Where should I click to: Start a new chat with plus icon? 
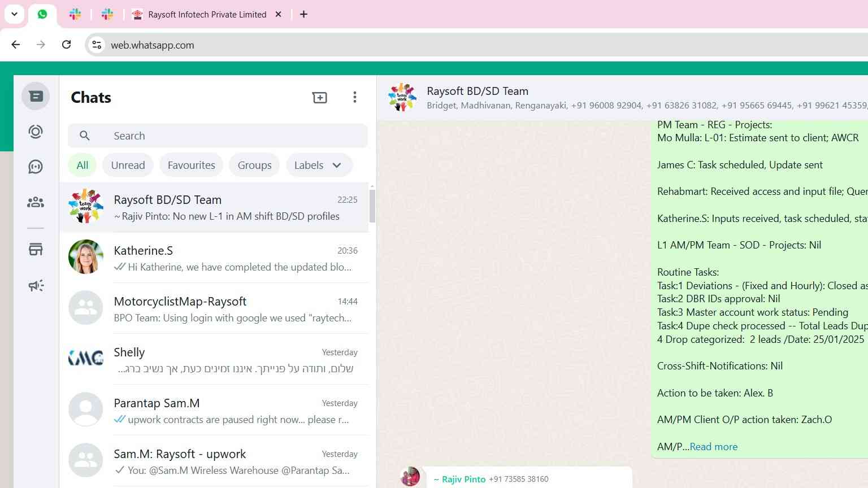coord(320,98)
